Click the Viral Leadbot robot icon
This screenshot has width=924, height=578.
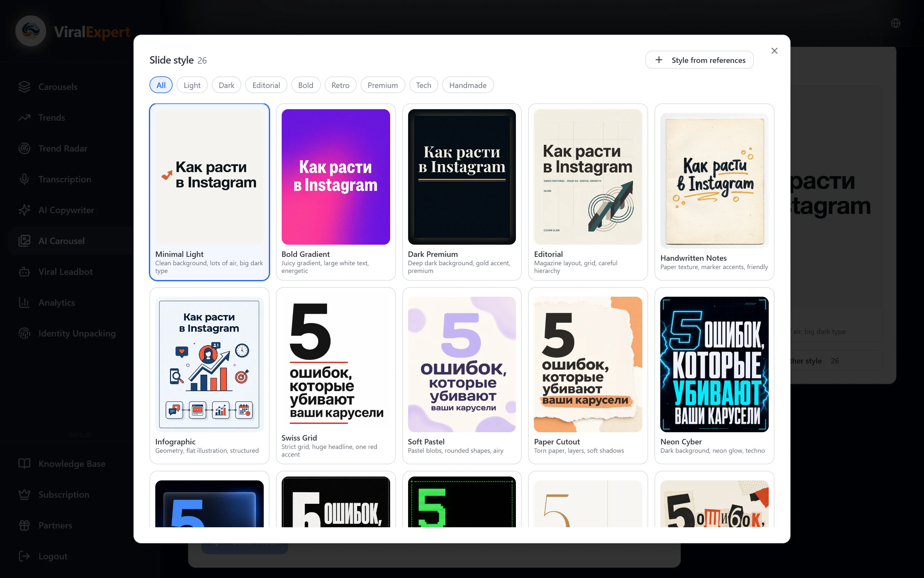click(24, 272)
